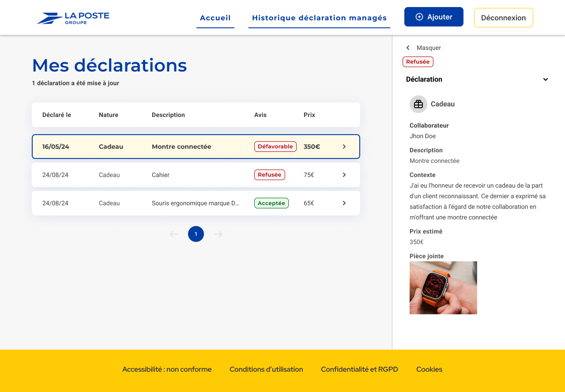
Task: Click the La Poste Groupe logo
Action: 73,18
